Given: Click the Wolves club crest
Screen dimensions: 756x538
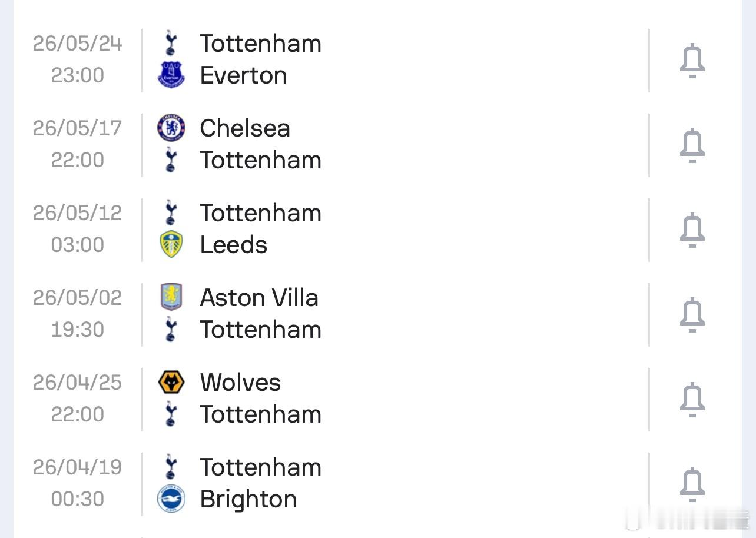Looking at the screenshot, I should [x=171, y=383].
